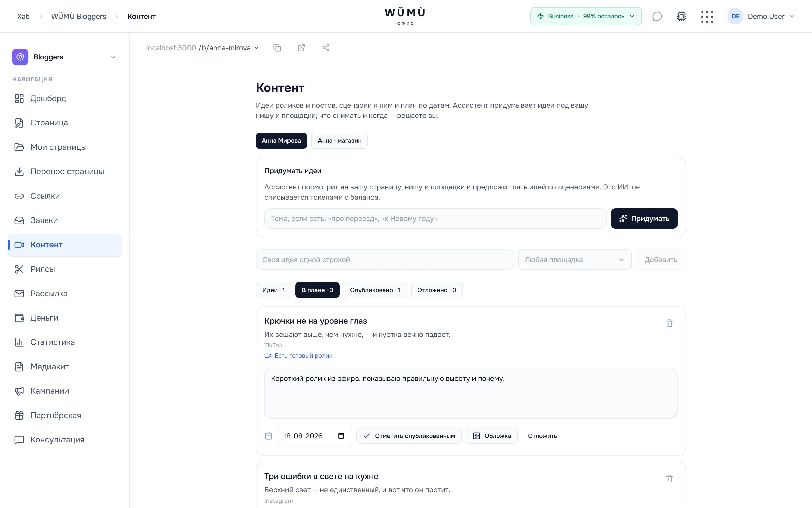Select the Контент sidebar item

click(65, 245)
